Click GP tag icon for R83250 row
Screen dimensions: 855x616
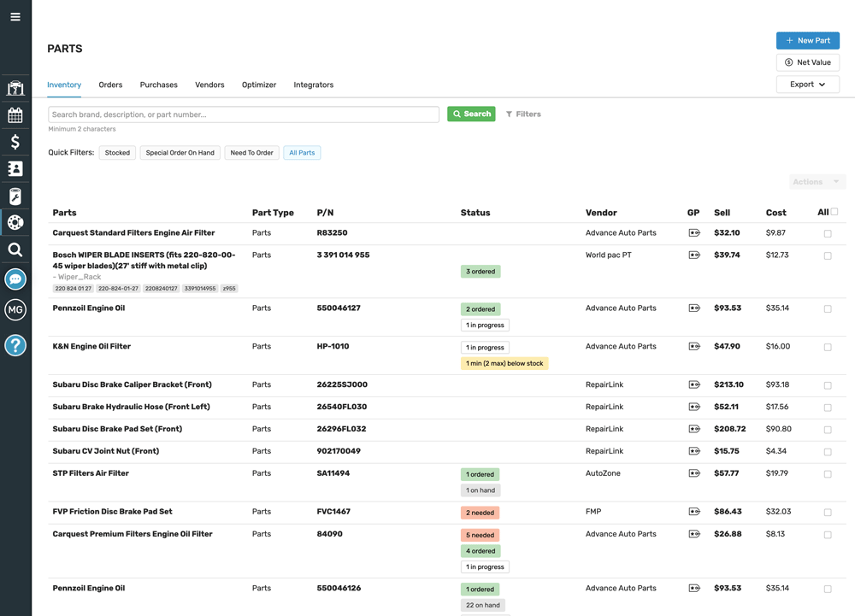point(694,233)
